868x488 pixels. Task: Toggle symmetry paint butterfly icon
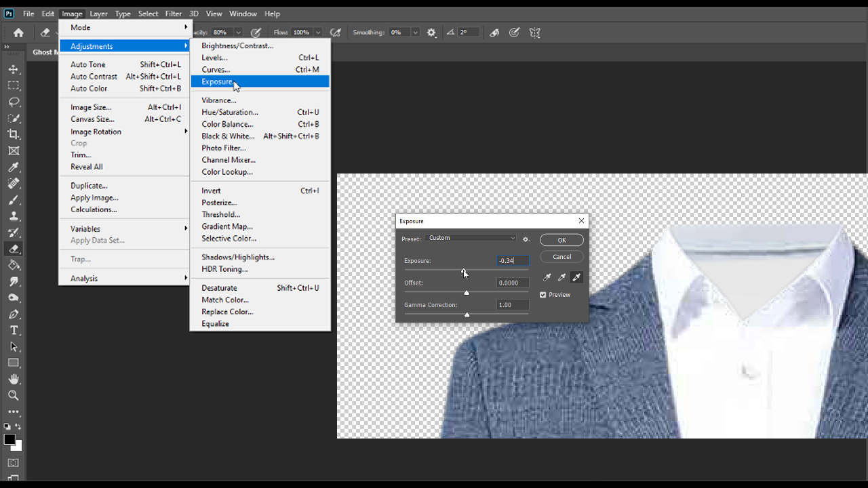point(535,33)
